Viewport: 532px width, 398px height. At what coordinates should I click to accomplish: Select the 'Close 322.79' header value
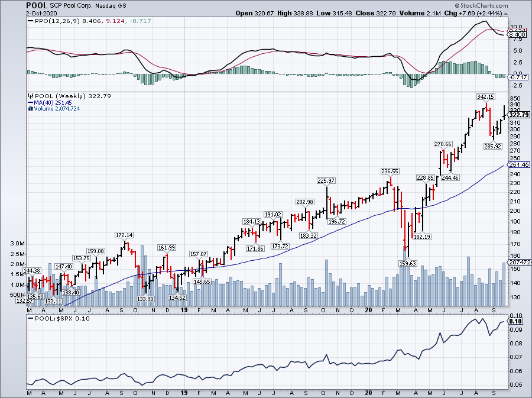point(375,13)
